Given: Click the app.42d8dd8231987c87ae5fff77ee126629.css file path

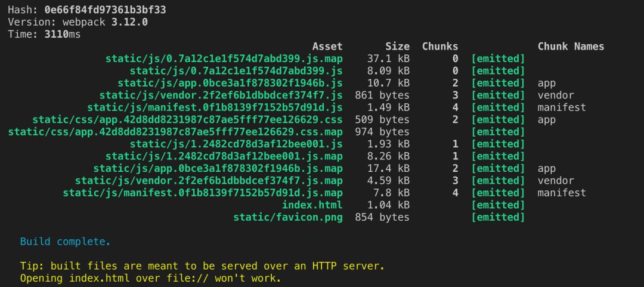Looking at the screenshot, I should click(x=188, y=120).
